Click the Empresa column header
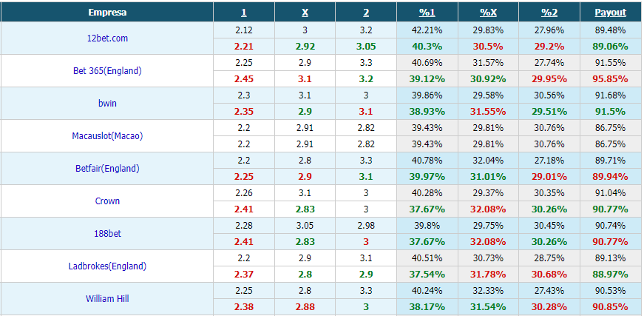Image resolution: width=644 pixels, height=316 pixels. 107,13
